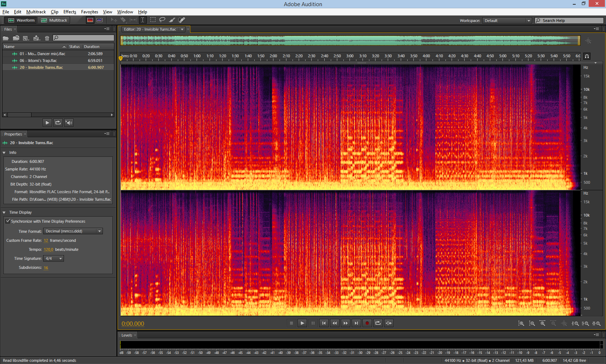Select the Lasso Selection tool
This screenshot has height=364, width=606.
(x=162, y=20)
